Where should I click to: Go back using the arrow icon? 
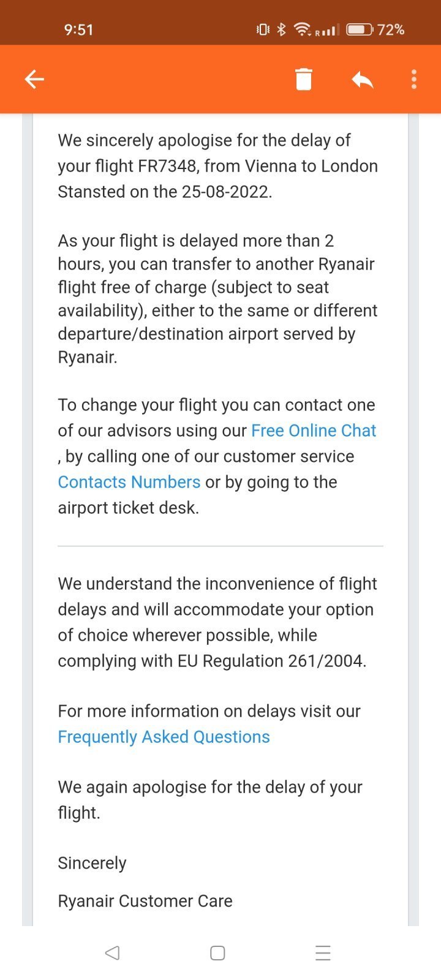point(34,79)
